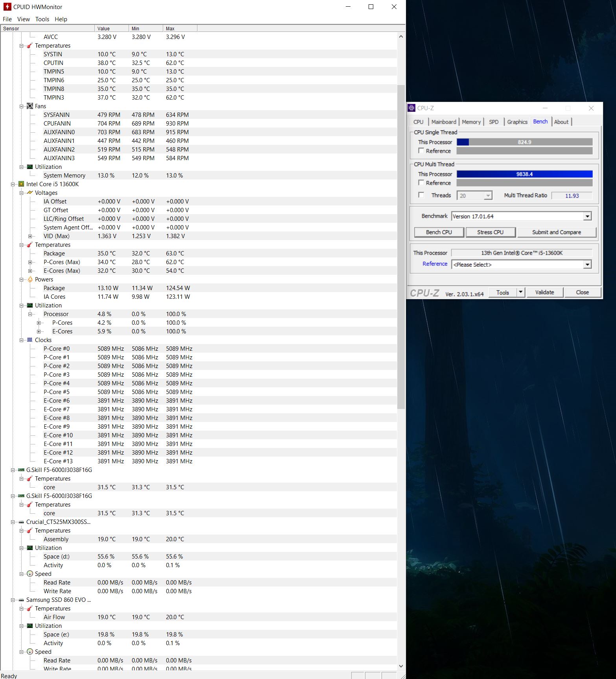
Task: Collapse the Processor utilization row
Action: click(x=30, y=314)
